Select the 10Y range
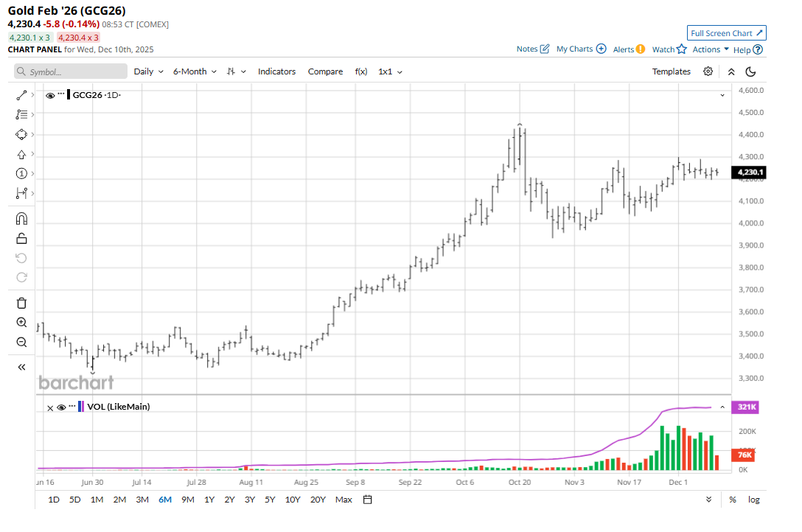The image size is (802, 532). click(x=293, y=500)
